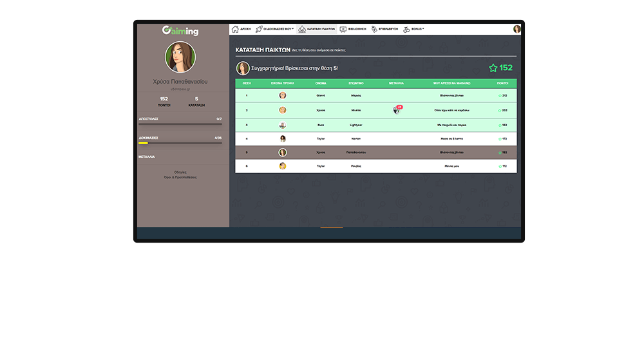
Task: Open Buzz Lightyear's profile picture
Action: [283, 125]
